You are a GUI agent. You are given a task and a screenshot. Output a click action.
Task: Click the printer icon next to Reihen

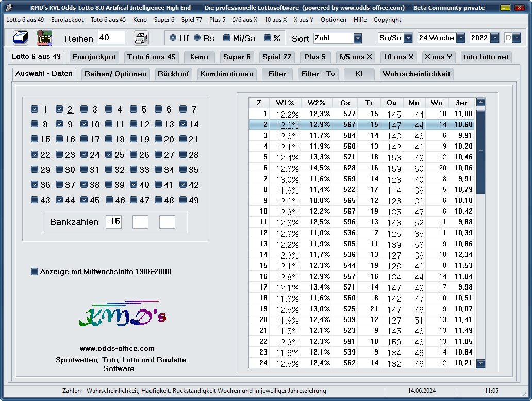(x=140, y=38)
